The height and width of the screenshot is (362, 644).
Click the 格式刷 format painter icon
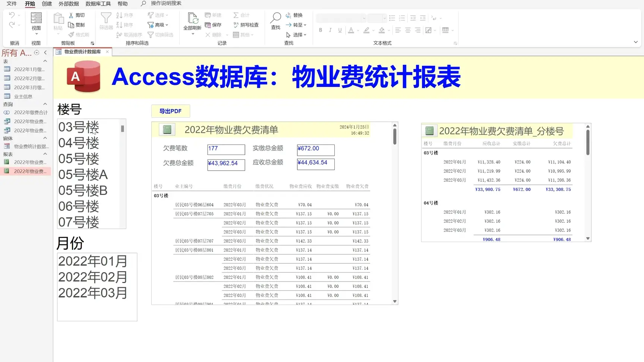coord(71,35)
